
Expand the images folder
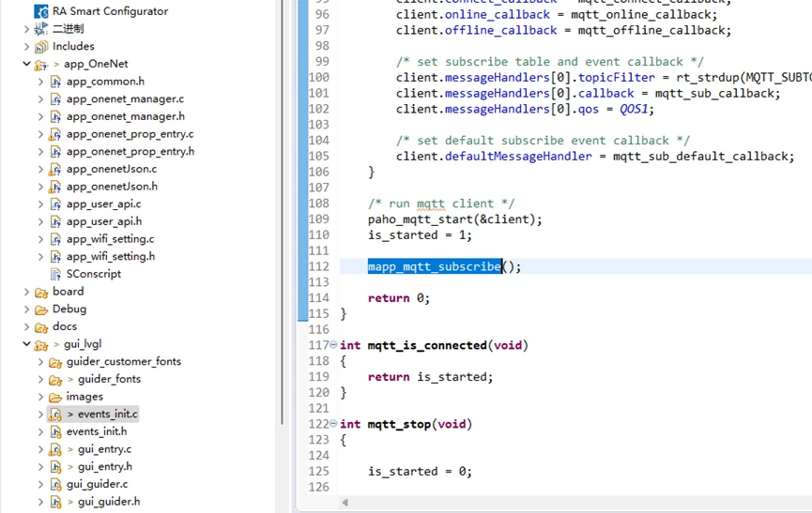(x=40, y=397)
